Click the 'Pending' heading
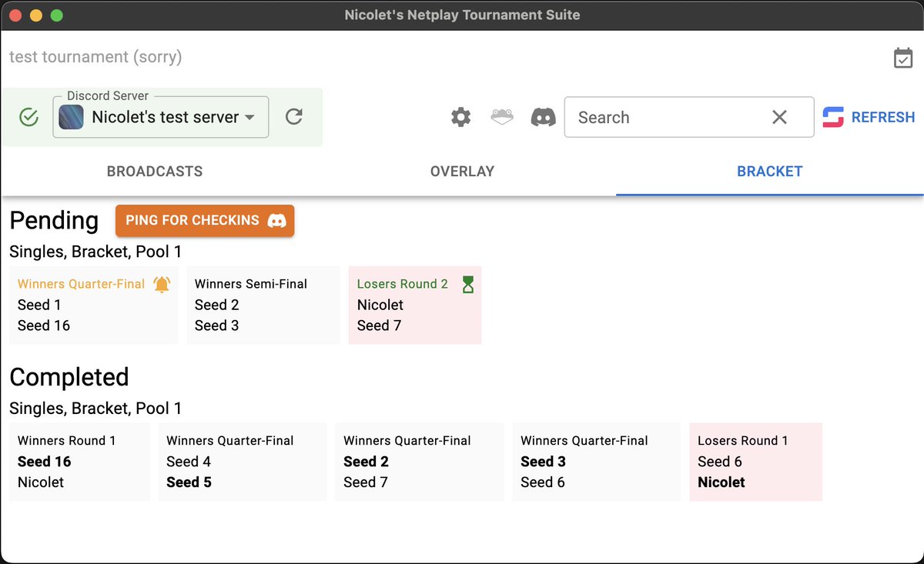This screenshot has height=564, width=924. click(x=54, y=221)
